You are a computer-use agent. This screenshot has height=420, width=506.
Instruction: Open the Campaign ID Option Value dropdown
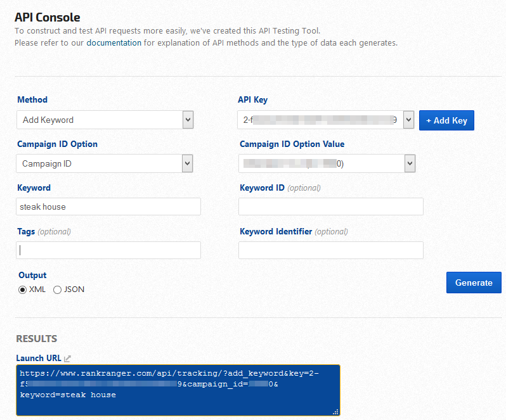[327, 163]
